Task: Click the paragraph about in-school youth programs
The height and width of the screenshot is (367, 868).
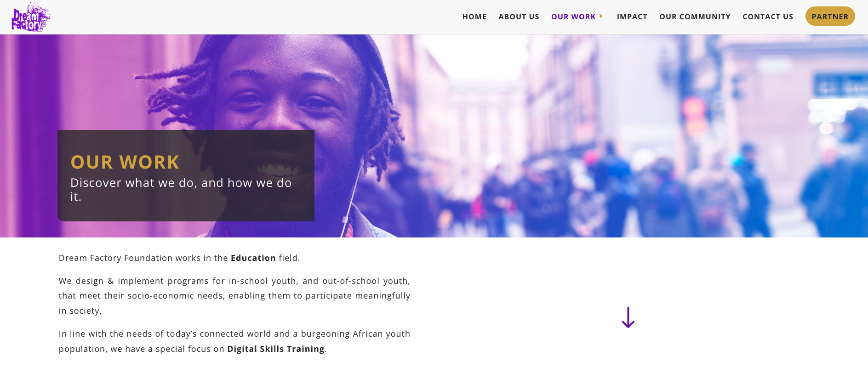Action: click(234, 296)
